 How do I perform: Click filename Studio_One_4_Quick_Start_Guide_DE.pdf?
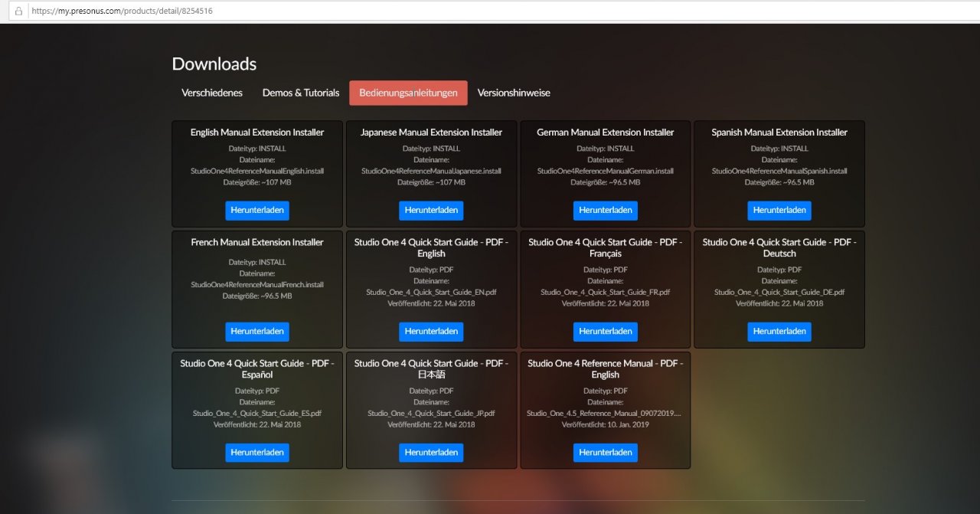(779, 292)
